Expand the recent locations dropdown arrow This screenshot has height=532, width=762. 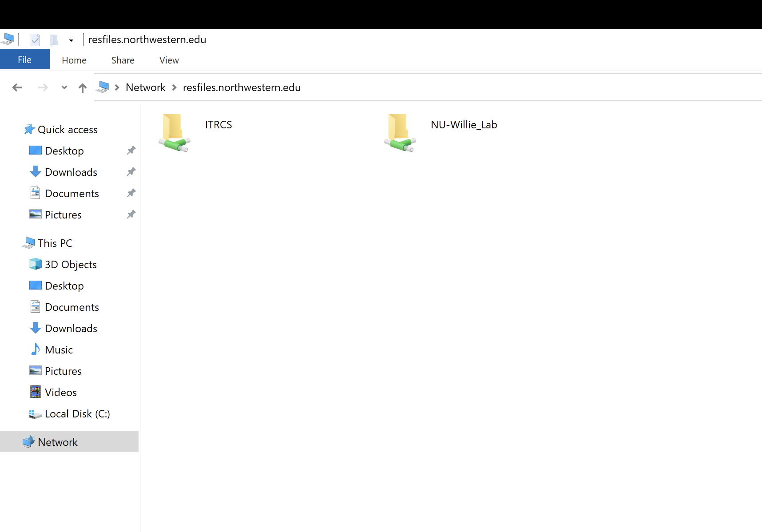point(64,87)
